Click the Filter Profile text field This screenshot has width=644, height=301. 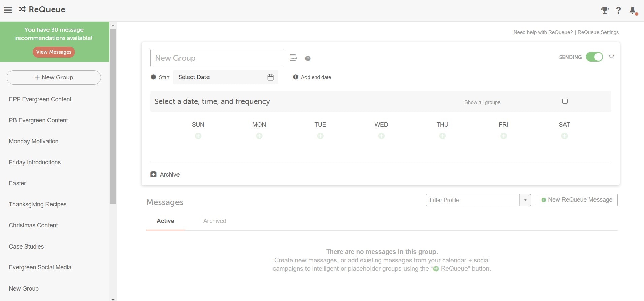tap(473, 200)
